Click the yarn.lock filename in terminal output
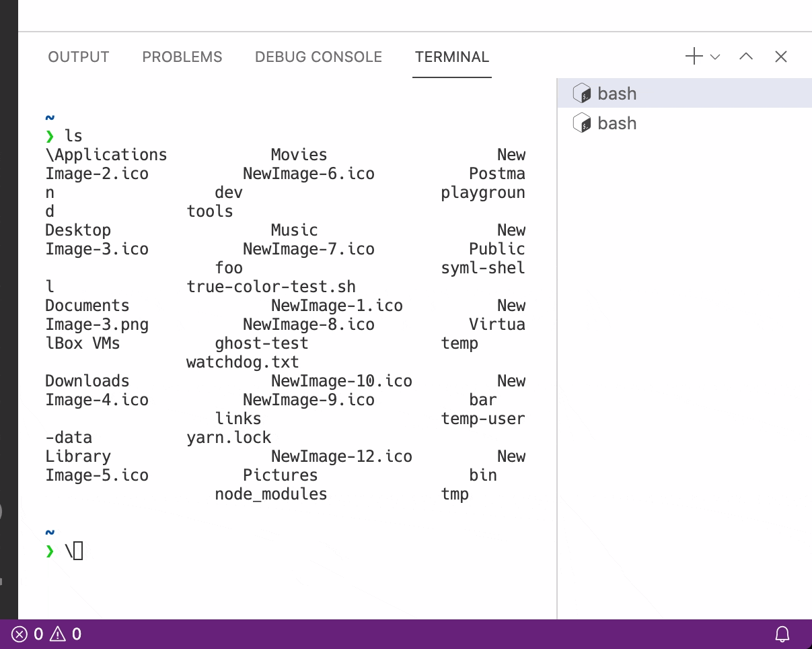This screenshot has width=812, height=649. [229, 437]
